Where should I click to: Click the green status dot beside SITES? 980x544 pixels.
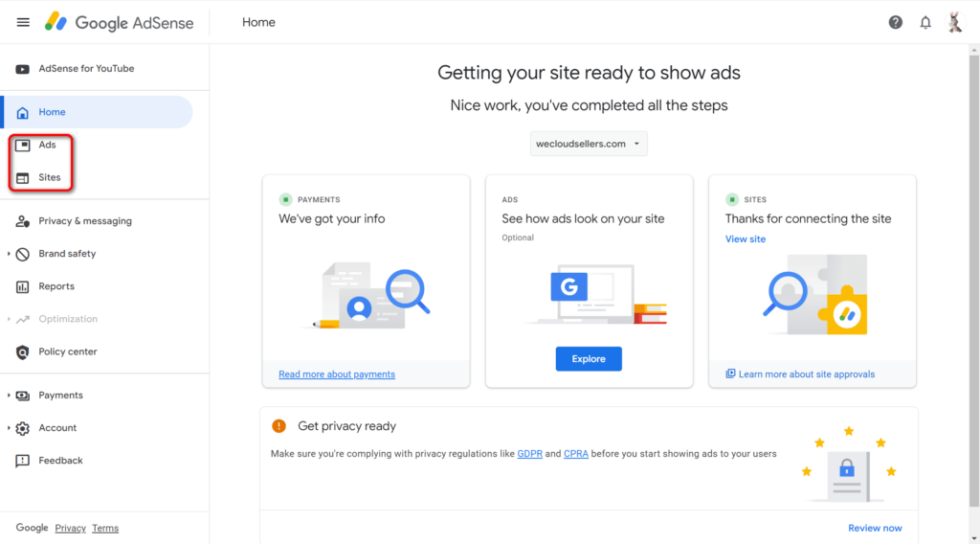coord(732,199)
